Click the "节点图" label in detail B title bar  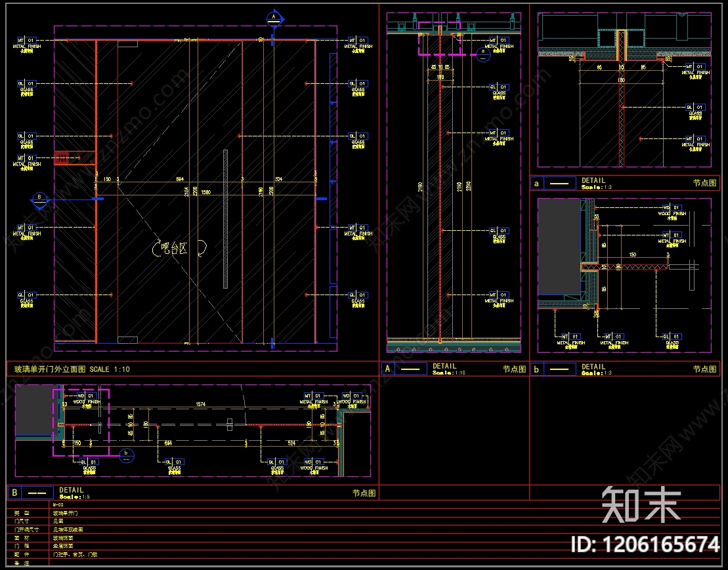(364, 493)
